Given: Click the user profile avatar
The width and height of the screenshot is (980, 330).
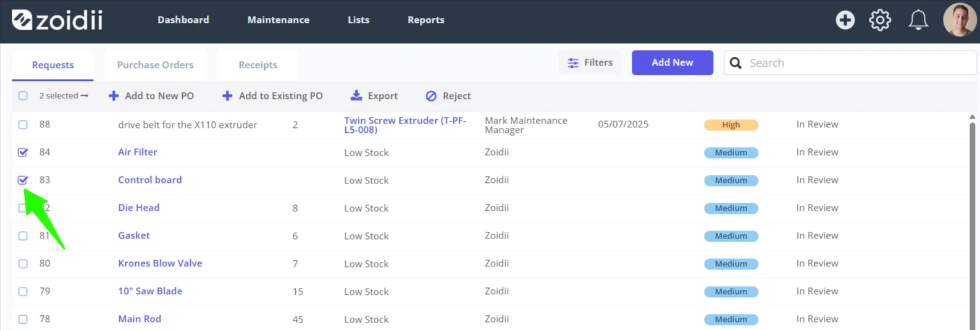Looking at the screenshot, I should [960, 20].
